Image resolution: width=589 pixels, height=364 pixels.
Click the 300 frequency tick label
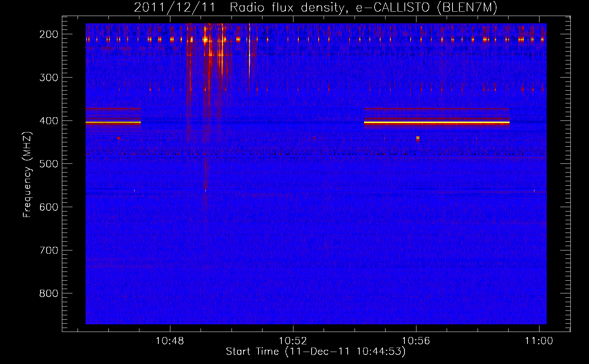(x=49, y=78)
